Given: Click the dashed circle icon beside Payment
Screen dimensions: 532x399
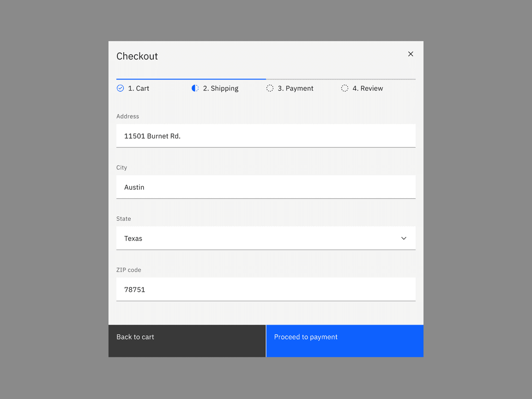Looking at the screenshot, I should tap(270, 88).
